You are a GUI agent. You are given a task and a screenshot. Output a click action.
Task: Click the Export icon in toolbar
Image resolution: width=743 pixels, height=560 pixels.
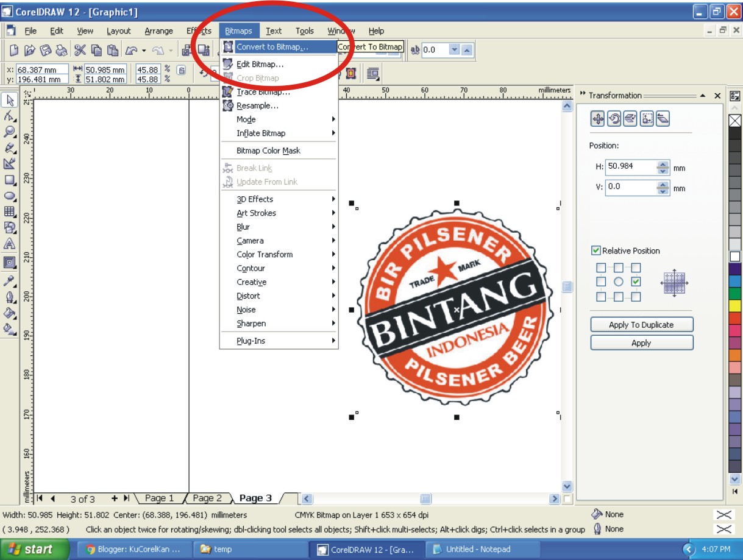point(204,51)
